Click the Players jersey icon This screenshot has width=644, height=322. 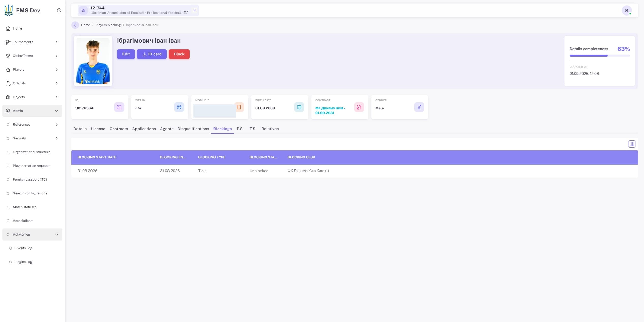8,70
